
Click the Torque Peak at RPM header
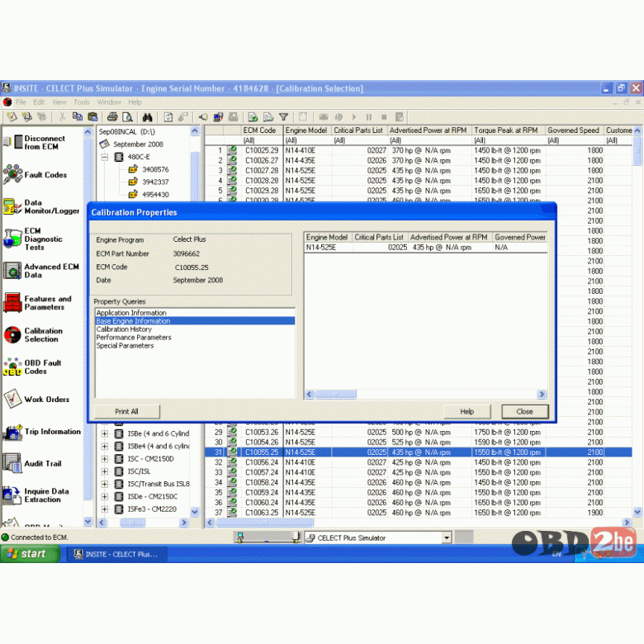coord(508,130)
